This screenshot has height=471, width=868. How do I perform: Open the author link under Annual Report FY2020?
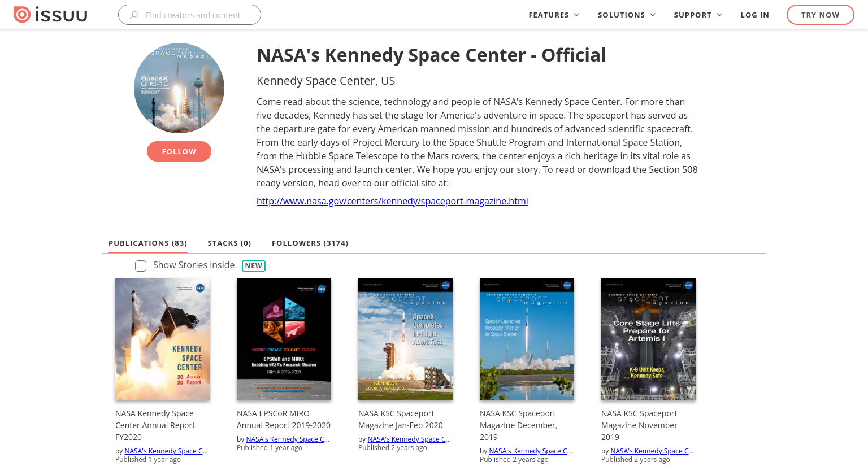(166, 451)
